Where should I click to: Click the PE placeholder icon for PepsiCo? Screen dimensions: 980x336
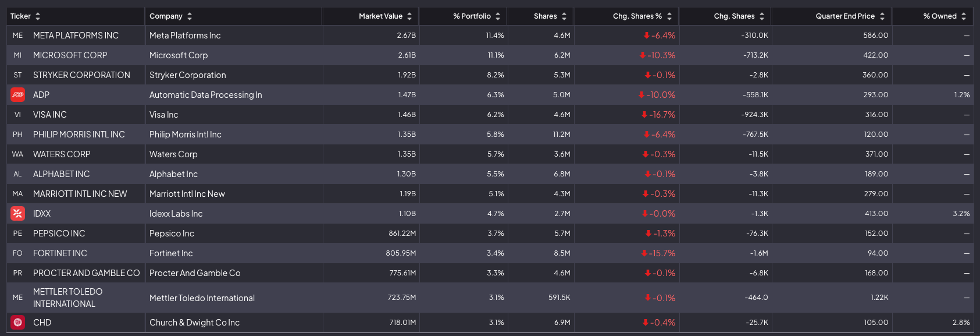17,234
